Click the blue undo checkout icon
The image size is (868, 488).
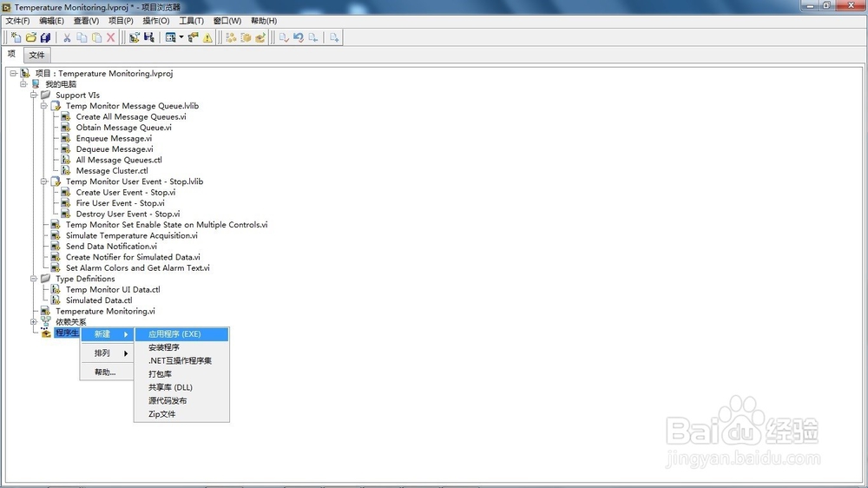coord(299,37)
